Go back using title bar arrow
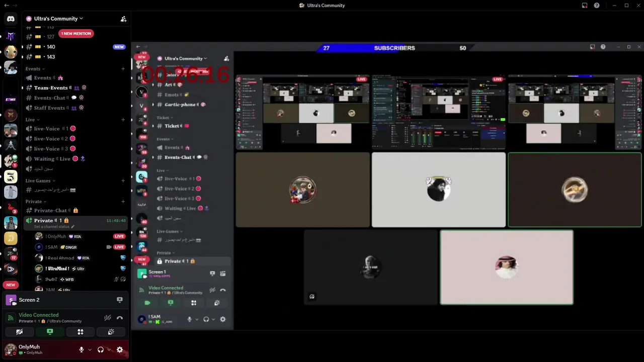This screenshot has width=644, height=362. pyautogui.click(x=7, y=6)
